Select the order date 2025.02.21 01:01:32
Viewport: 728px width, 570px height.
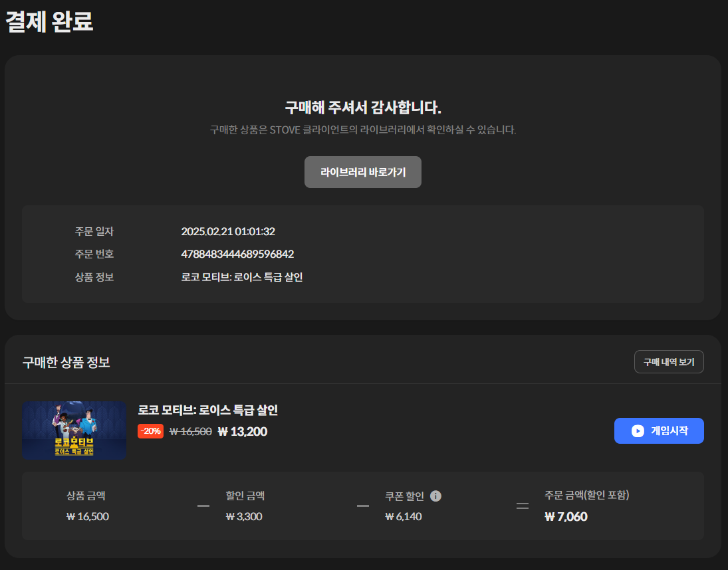228,231
